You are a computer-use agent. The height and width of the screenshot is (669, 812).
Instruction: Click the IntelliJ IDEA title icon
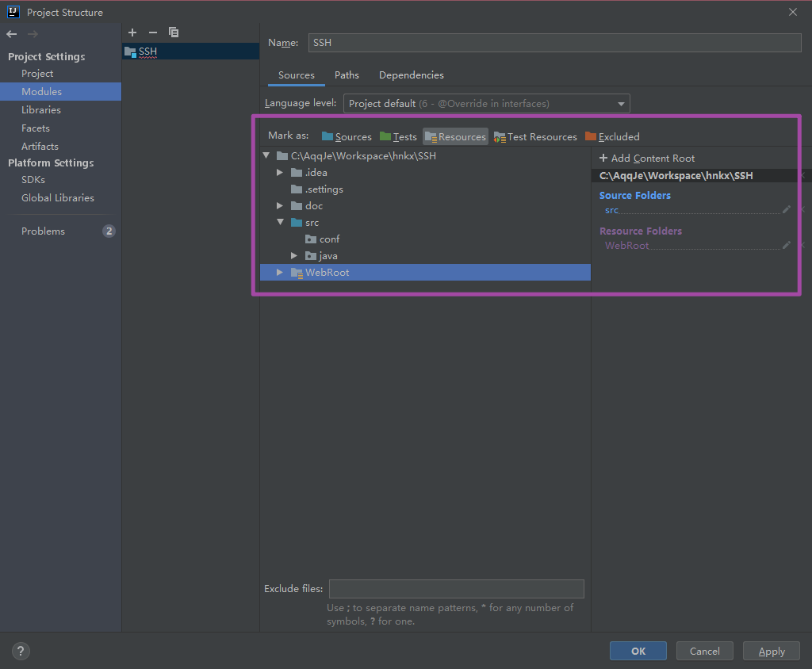tap(13, 12)
